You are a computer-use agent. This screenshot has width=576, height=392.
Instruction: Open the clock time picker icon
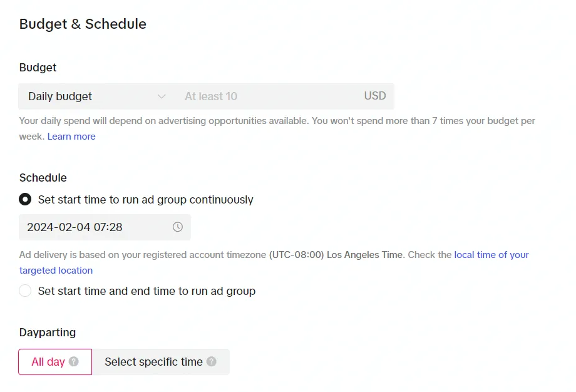coord(178,227)
